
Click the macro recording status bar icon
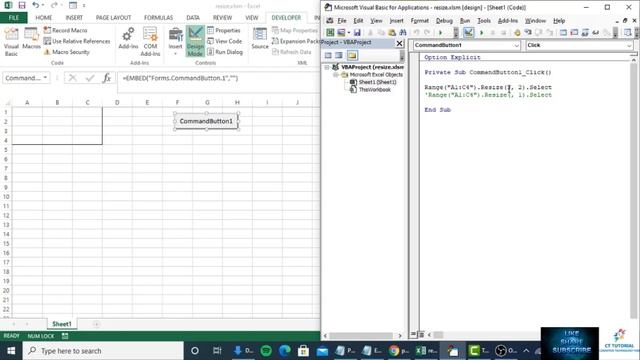tap(65, 336)
